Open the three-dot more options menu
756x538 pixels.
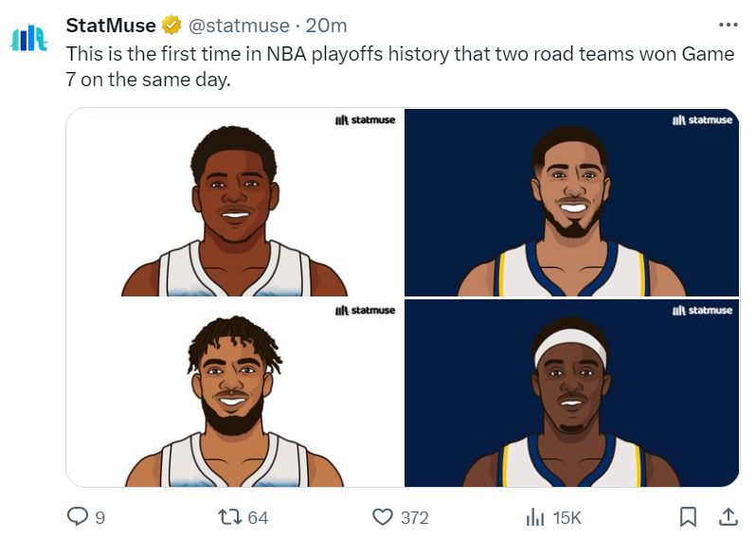(728, 25)
